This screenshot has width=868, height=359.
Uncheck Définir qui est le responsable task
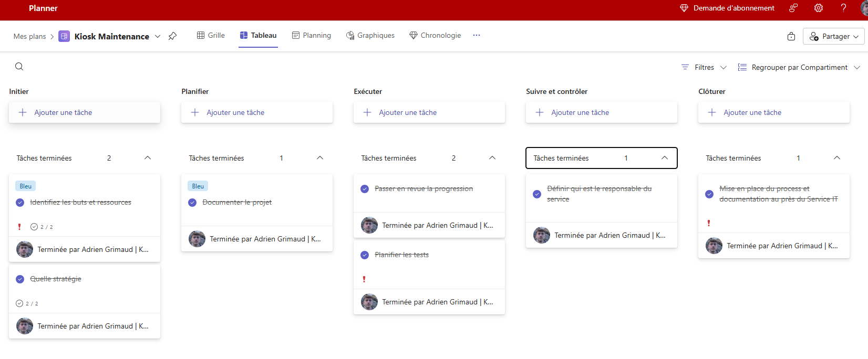click(x=537, y=194)
